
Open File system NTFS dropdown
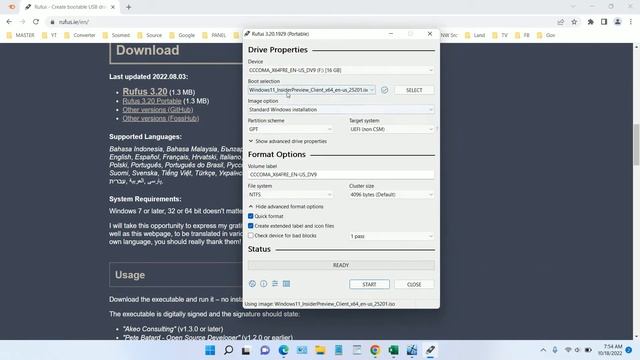(290, 195)
